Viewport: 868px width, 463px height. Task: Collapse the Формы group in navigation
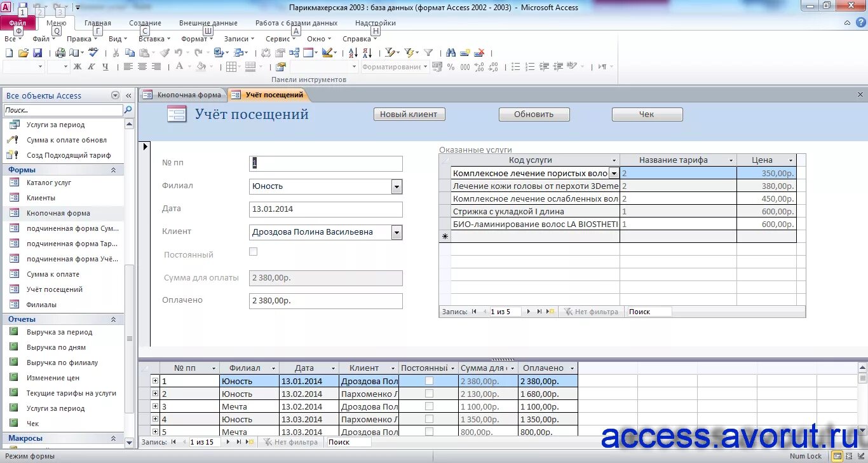click(x=114, y=170)
